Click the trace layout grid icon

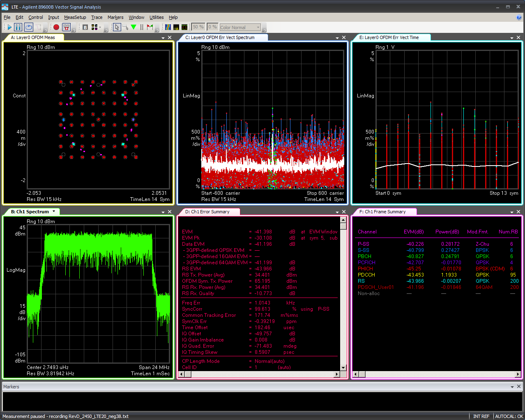(94, 27)
